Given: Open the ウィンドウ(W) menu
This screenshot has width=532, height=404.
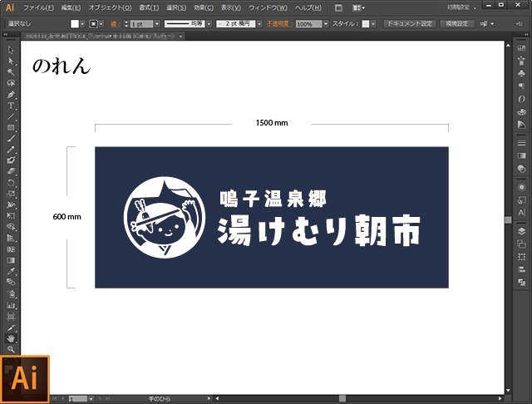Looking at the screenshot, I should click(x=268, y=7).
